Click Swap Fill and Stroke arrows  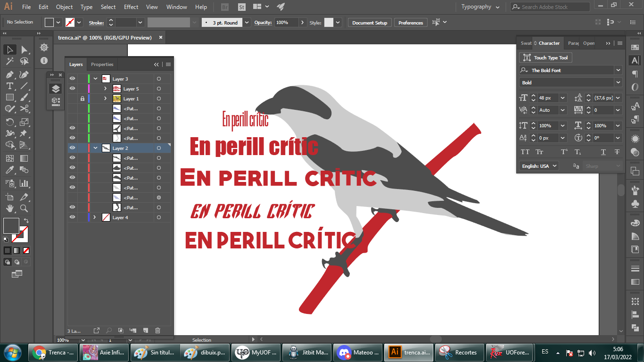(x=26, y=220)
